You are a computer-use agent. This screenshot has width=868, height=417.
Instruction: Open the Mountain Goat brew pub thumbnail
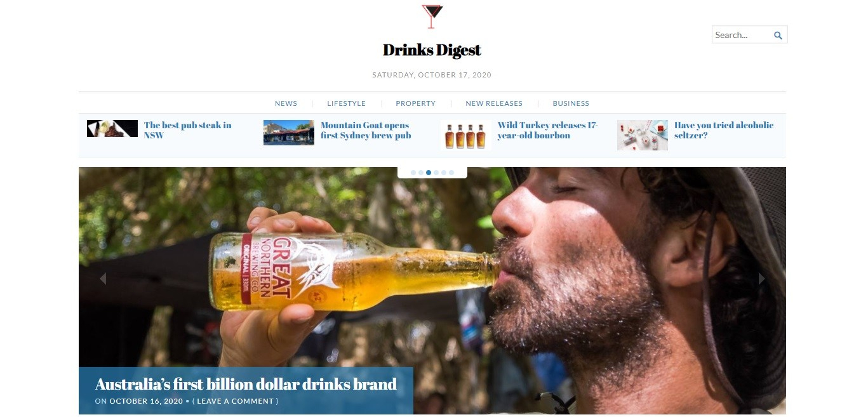tap(289, 133)
